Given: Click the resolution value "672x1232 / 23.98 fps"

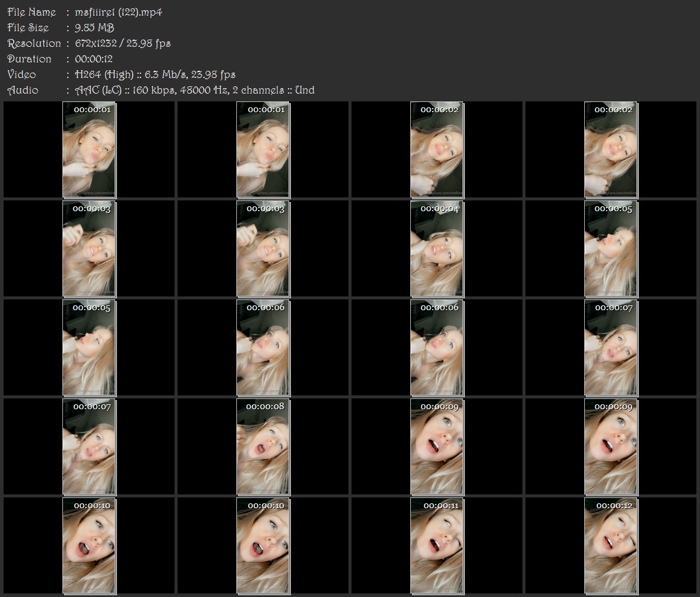Looking at the screenshot, I should pos(123,43).
